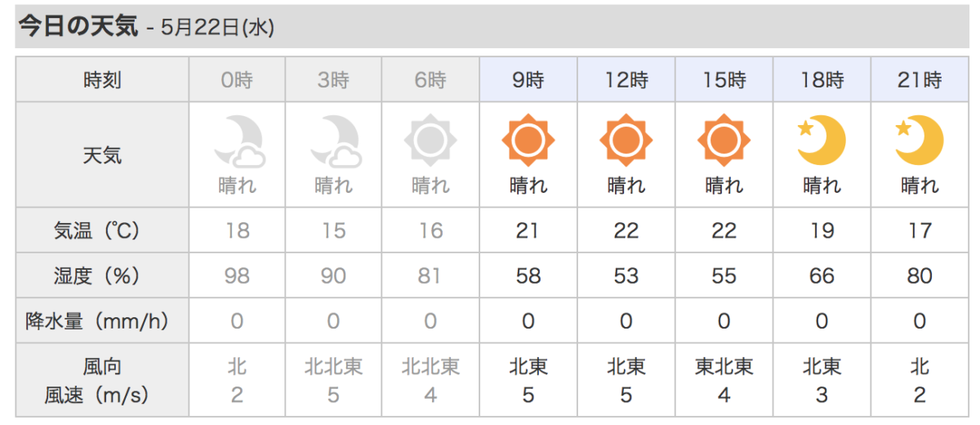
Task: Click the orange sun icon at 12時
Action: (x=626, y=141)
